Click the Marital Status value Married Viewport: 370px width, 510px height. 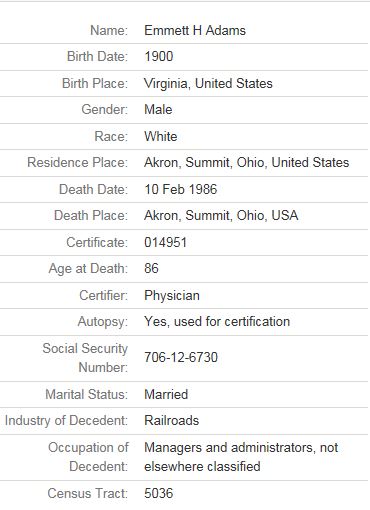coord(166,394)
